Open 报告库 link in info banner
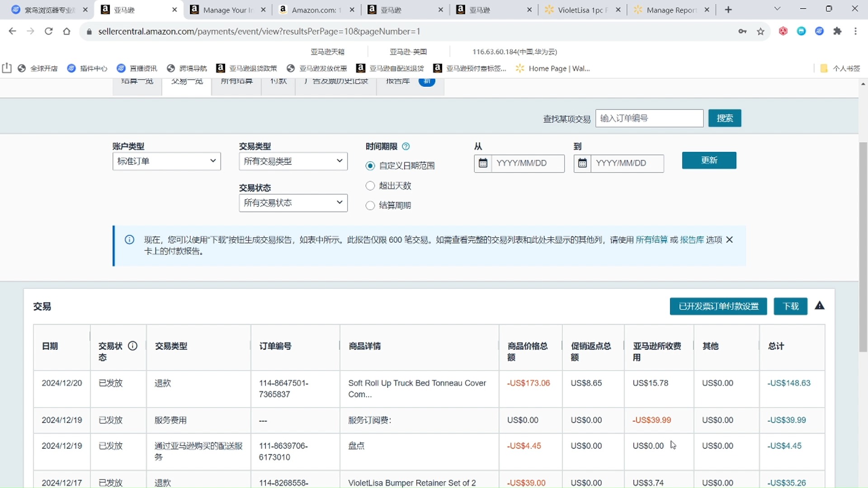Image resolution: width=868 pixels, height=488 pixels. coord(692,240)
